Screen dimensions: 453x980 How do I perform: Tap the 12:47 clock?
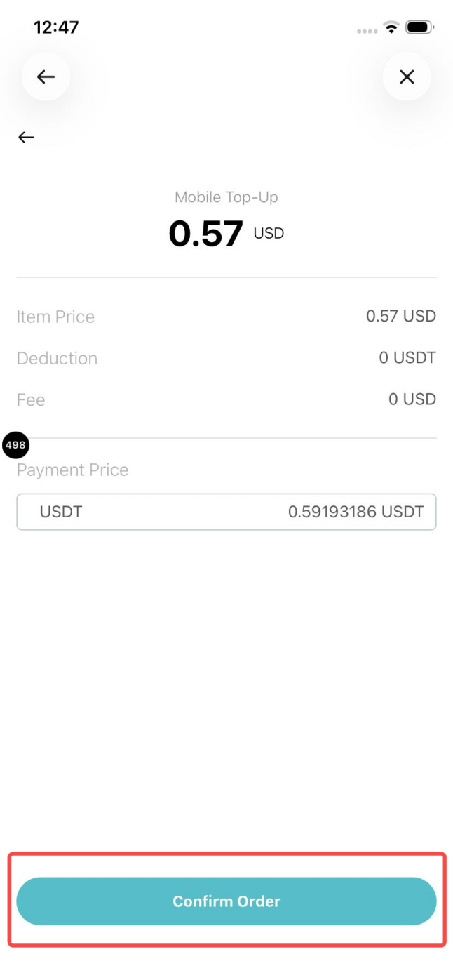click(56, 27)
